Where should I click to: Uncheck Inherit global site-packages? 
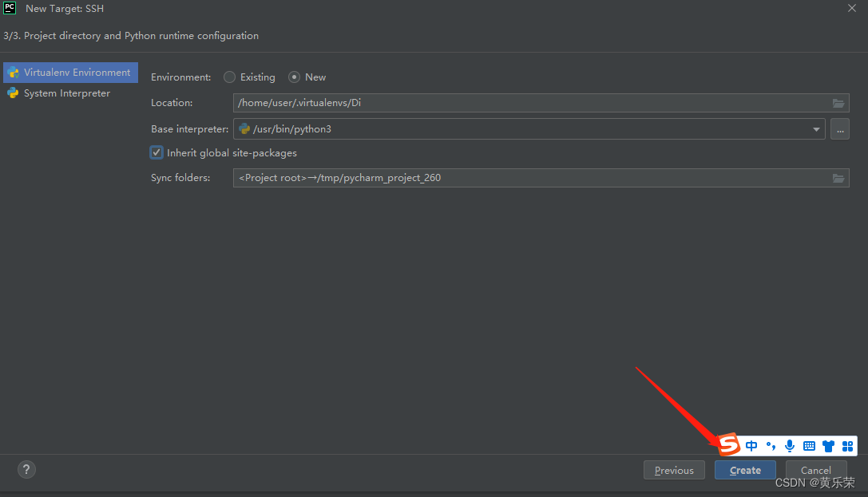157,152
